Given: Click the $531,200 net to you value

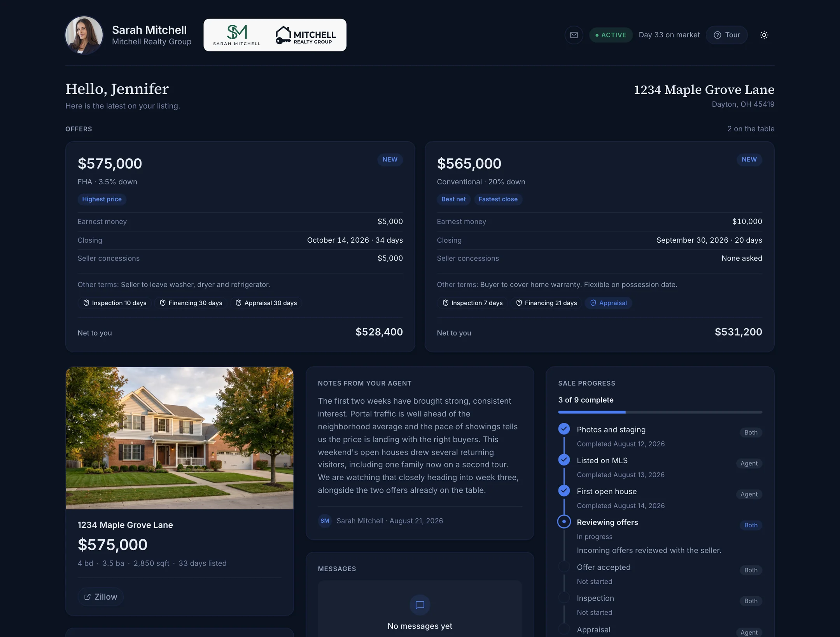Looking at the screenshot, I should [x=738, y=332].
